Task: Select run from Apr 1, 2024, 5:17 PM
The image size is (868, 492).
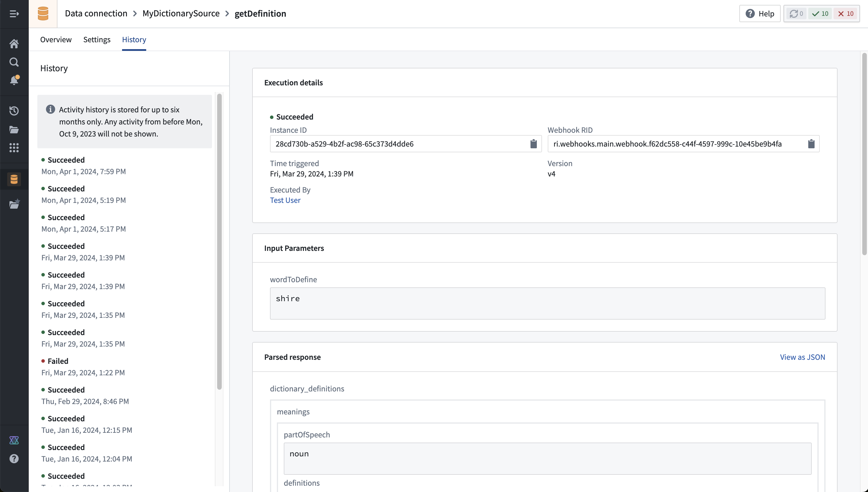Action: pyautogui.click(x=124, y=223)
